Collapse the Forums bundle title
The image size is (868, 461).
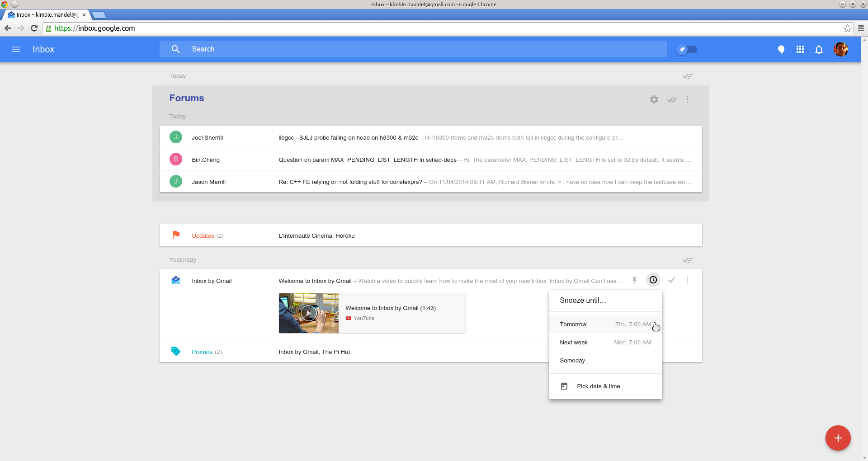[187, 98]
